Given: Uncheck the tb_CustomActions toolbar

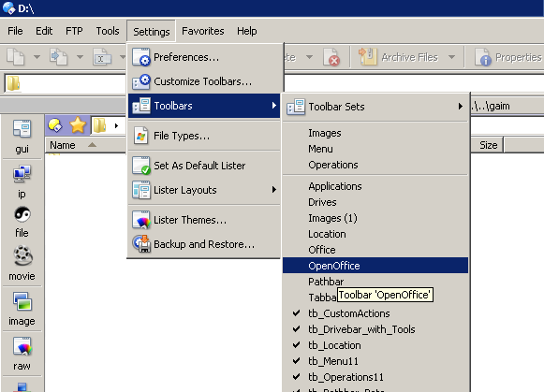Looking at the screenshot, I should (x=375, y=313).
